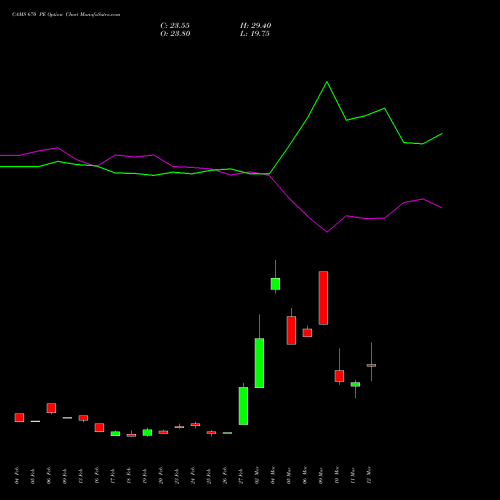Click the 09 Mar date label
Screen dimensions: 500x500
321,476
